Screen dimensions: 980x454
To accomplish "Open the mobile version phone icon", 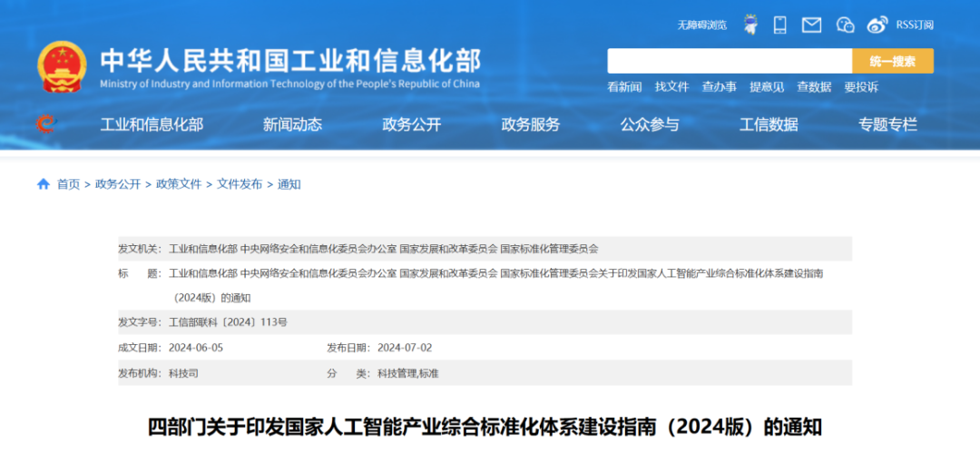I will point(780,25).
